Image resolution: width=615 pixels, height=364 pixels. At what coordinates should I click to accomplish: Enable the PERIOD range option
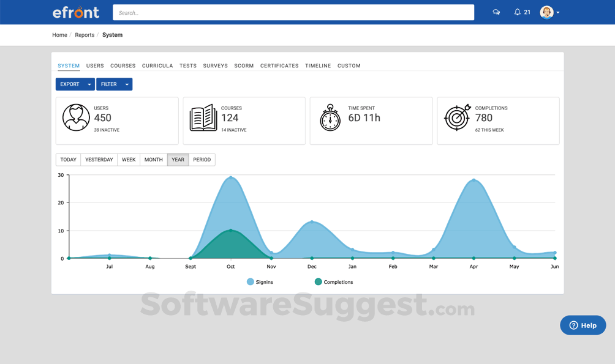pos(202,159)
